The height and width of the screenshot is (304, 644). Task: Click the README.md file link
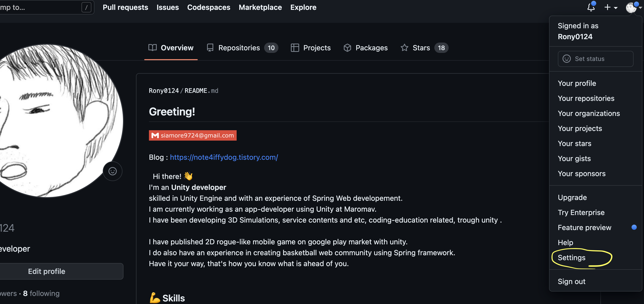(x=201, y=91)
